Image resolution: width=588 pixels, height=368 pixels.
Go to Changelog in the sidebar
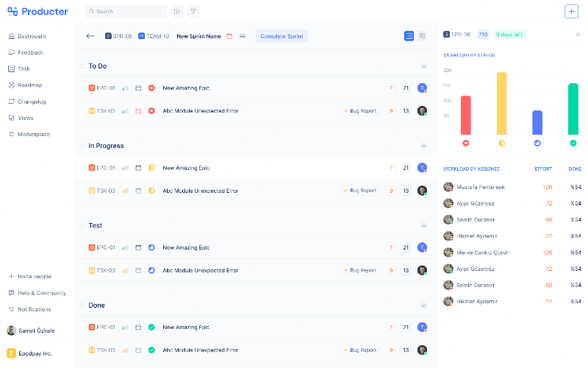(31, 102)
